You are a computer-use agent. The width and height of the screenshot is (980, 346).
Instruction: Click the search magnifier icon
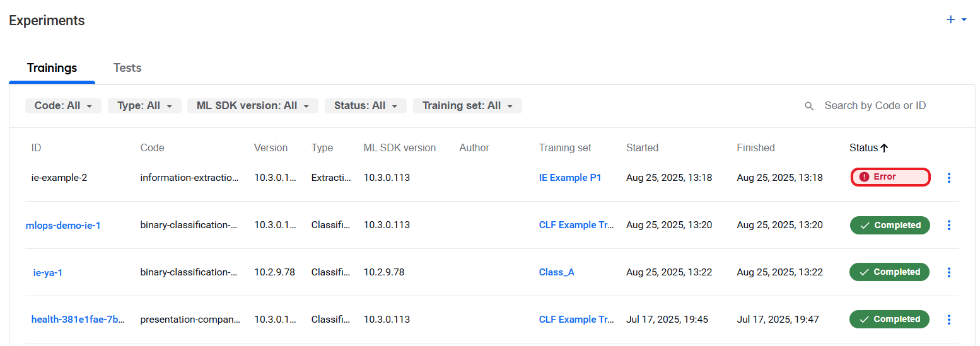click(x=809, y=106)
